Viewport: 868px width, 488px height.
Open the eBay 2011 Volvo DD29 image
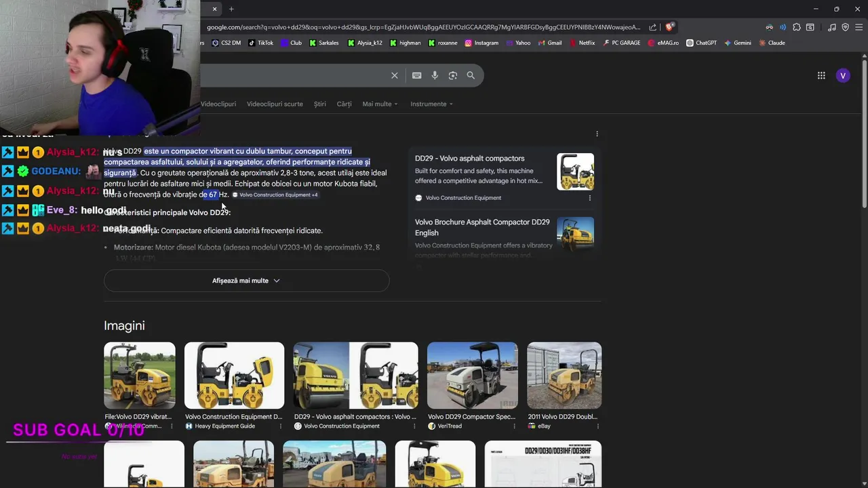[x=564, y=375]
